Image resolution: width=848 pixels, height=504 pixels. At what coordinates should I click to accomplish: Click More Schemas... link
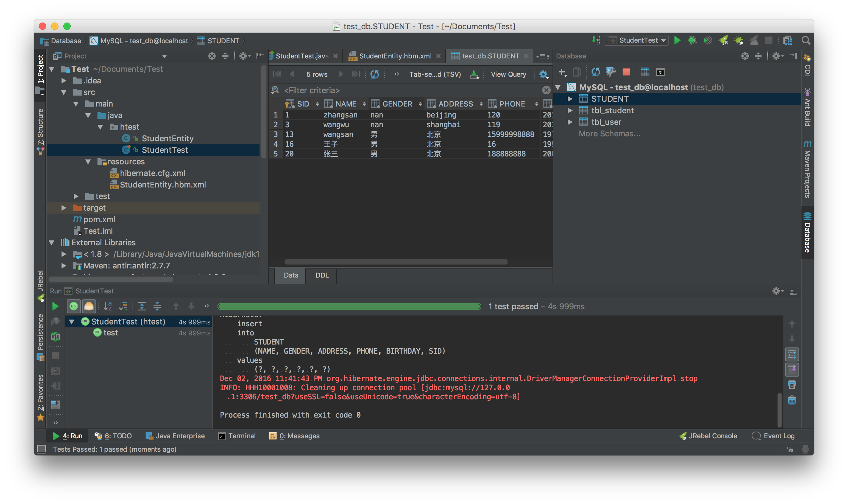tap(609, 134)
